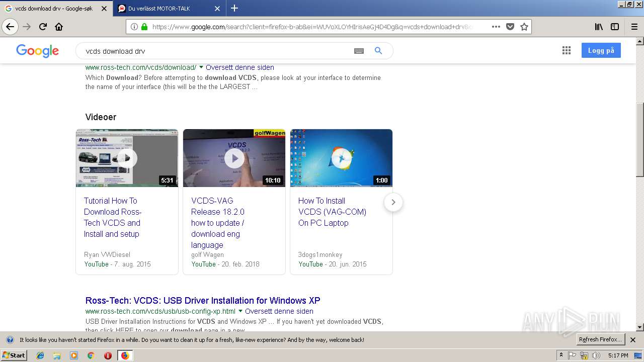Image resolution: width=644 pixels, height=362 pixels.
Task: Play the 1:00 Windows desktop video thumbnail
Action: click(x=341, y=158)
